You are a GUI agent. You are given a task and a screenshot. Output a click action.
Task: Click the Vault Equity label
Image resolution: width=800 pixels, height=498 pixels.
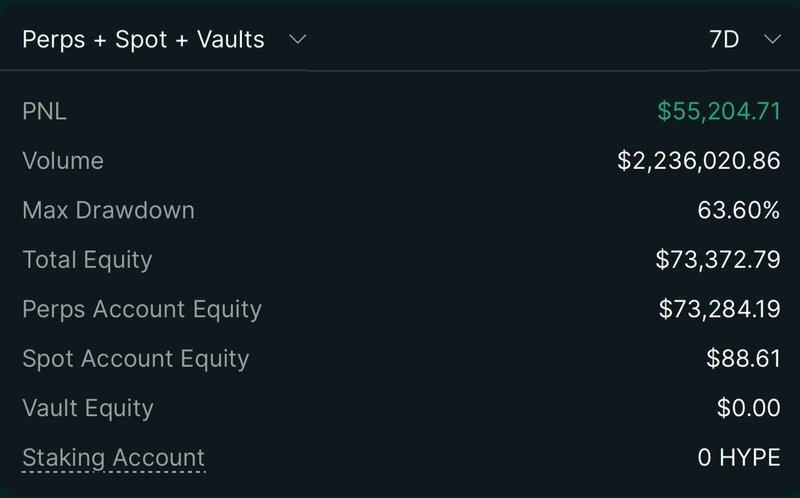coord(87,408)
